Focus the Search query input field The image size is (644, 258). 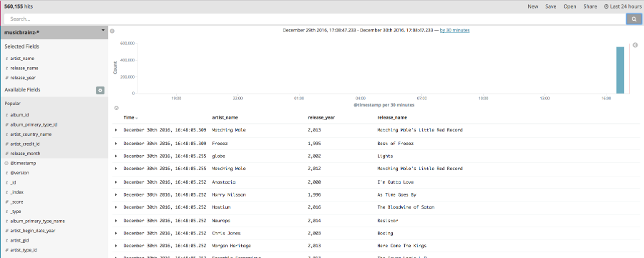coord(315,19)
